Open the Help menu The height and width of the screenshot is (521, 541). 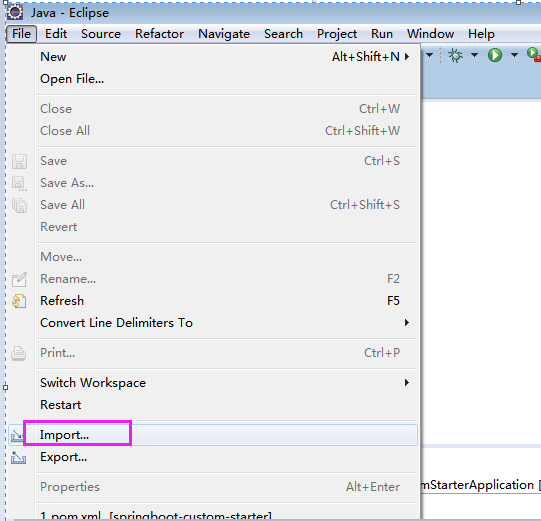[481, 34]
